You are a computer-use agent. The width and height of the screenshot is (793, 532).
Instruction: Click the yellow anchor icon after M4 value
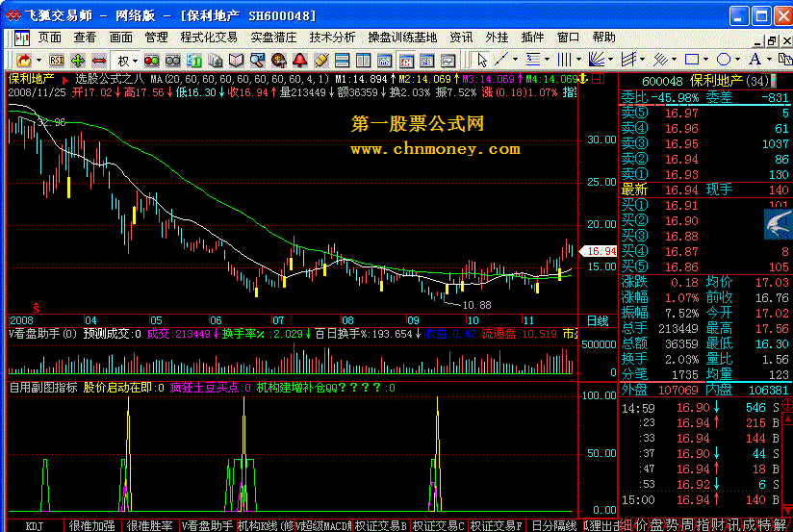tap(583, 78)
